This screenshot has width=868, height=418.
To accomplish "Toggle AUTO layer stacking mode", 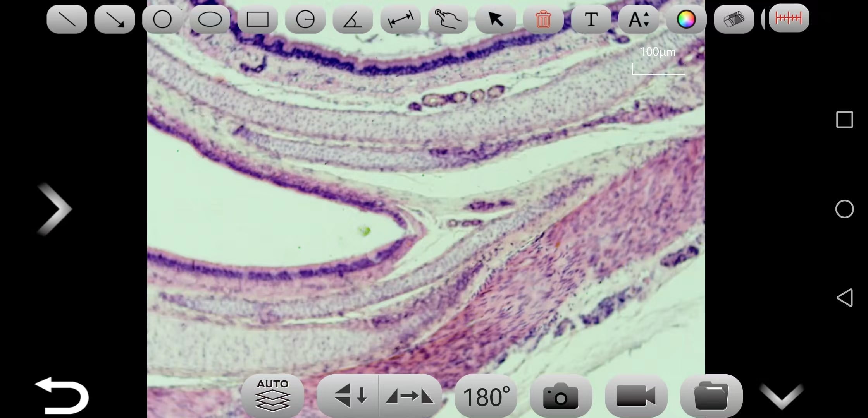I will (273, 396).
